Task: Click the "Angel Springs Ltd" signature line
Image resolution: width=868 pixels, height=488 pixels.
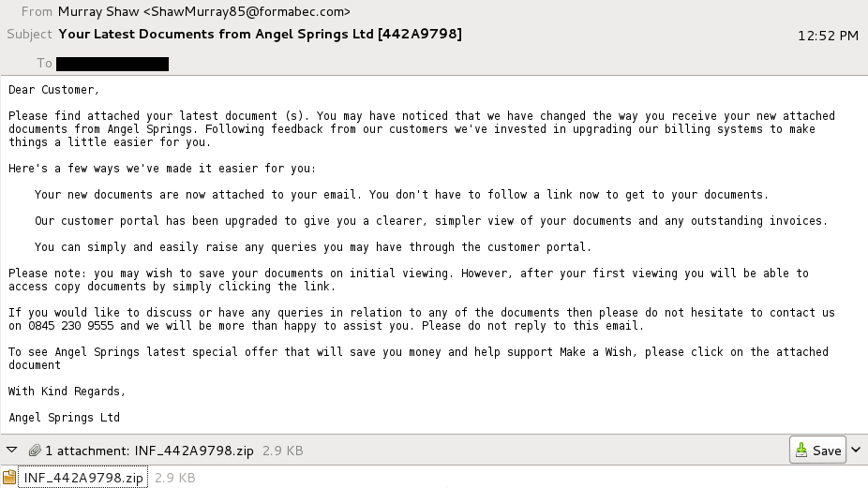Action: 64,418
